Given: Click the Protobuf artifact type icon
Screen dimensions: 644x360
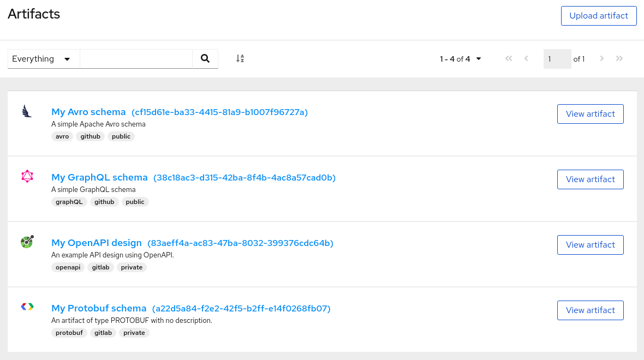Looking at the screenshot, I should (x=27, y=307).
